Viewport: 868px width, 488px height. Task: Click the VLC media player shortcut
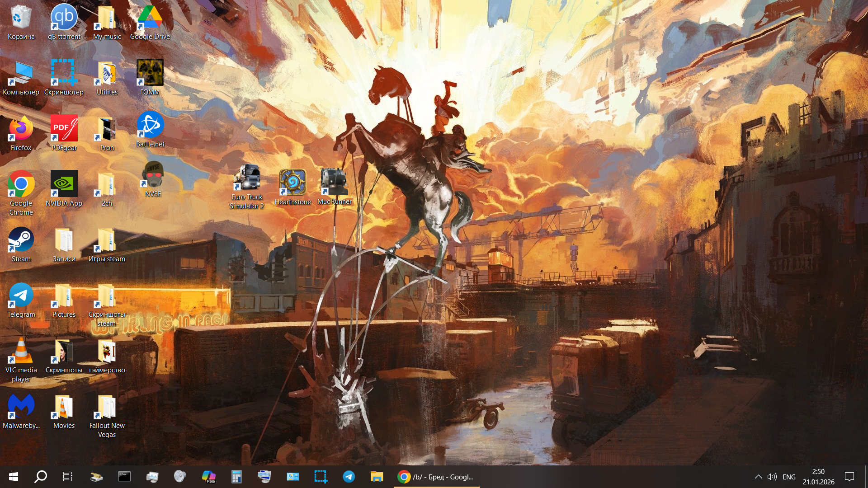point(21,352)
